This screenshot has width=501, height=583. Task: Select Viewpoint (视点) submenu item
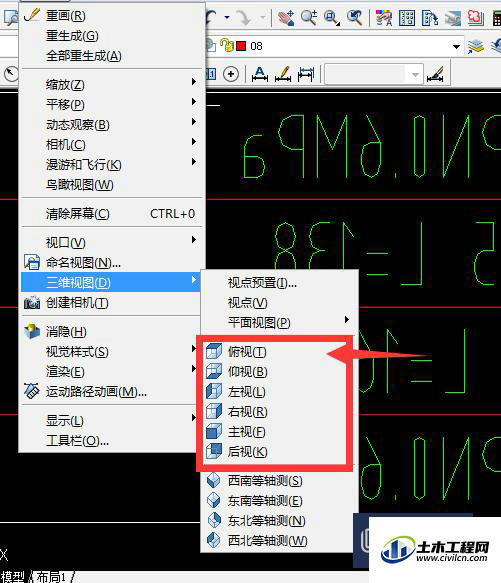(280, 303)
